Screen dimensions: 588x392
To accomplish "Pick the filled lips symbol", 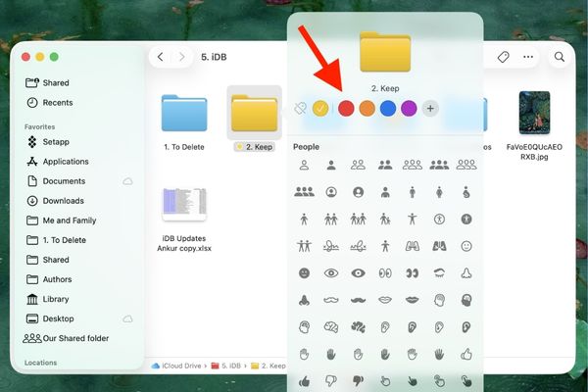I will 413,300.
